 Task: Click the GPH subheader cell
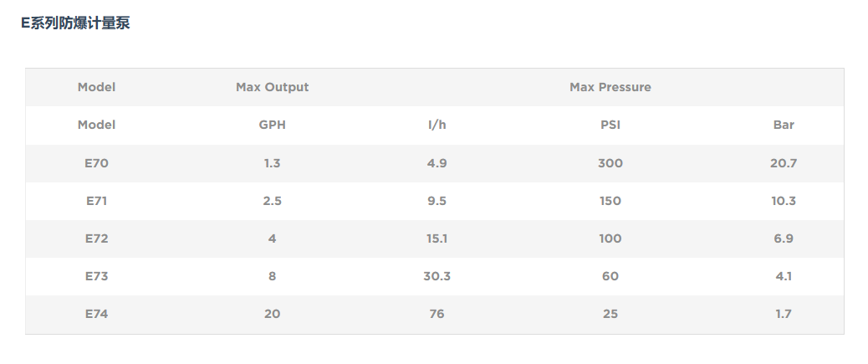273,125
